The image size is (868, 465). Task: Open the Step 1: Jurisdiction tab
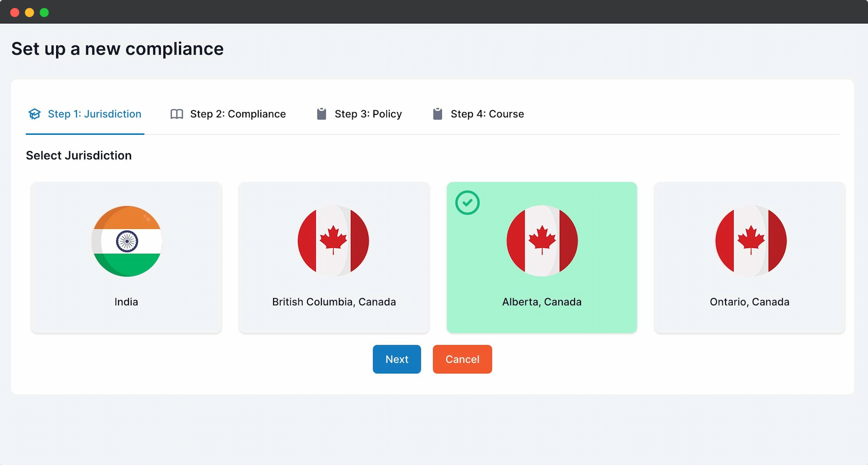[94, 114]
